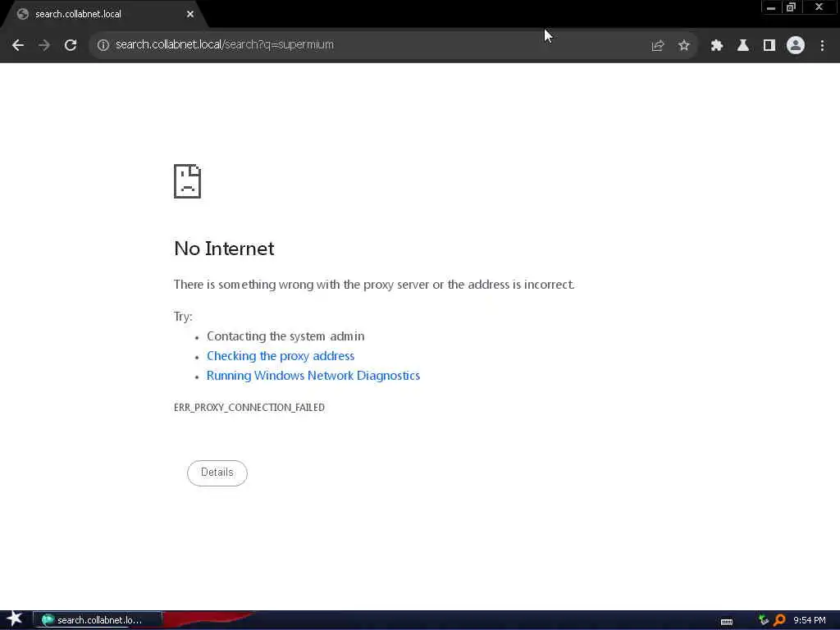Reload the current page
This screenshot has height=630, width=840.
point(71,46)
